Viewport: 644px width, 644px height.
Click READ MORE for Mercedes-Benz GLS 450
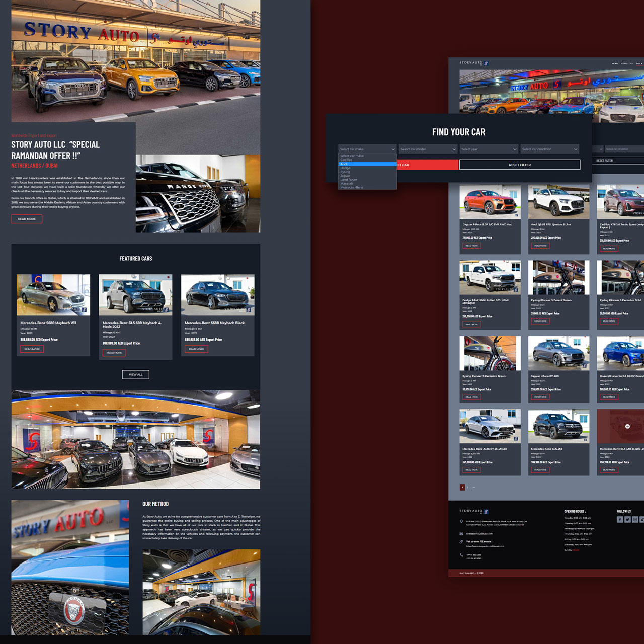click(540, 470)
